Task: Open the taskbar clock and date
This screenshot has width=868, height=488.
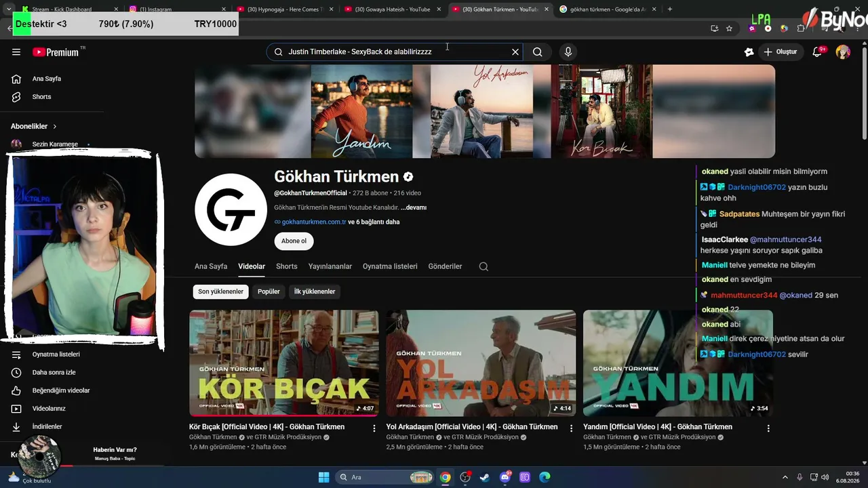Action: click(x=848, y=477)
